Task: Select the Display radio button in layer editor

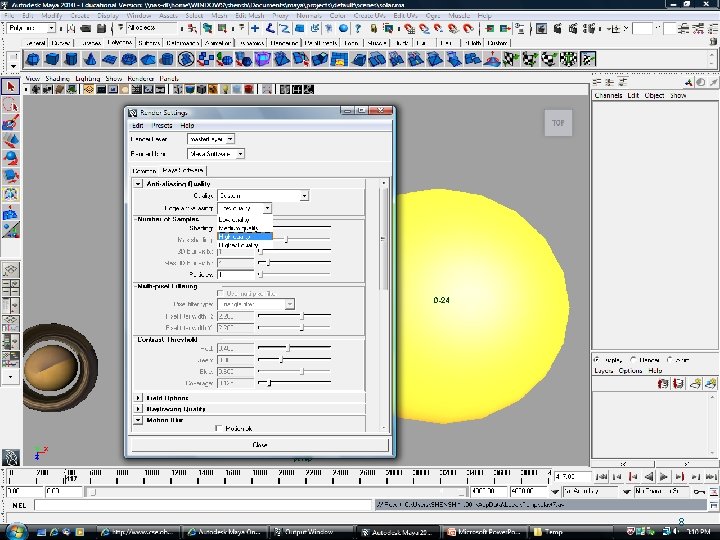Action: [x=597, y=358]
